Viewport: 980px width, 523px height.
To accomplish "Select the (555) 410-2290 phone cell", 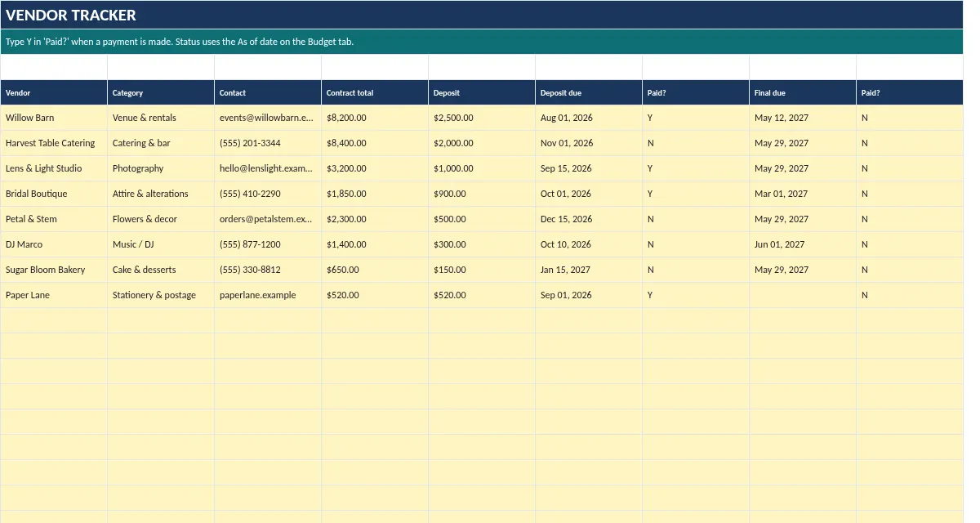I will [x=268, y=194].
